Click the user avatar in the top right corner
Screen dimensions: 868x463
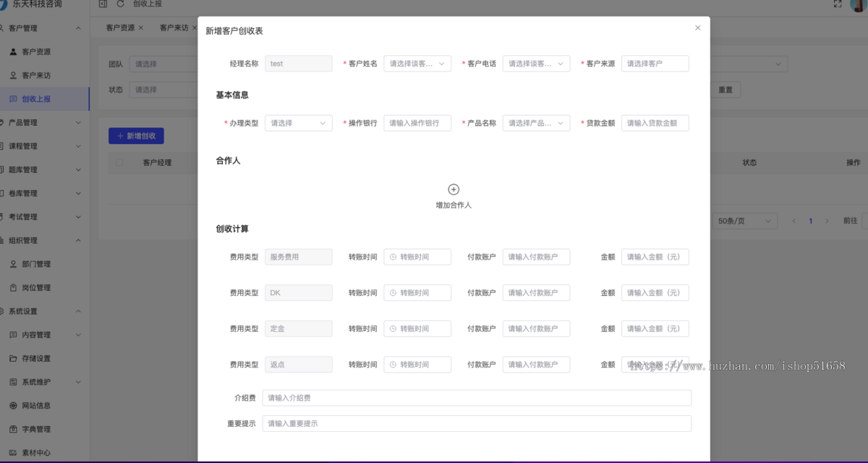coord(857,6)
